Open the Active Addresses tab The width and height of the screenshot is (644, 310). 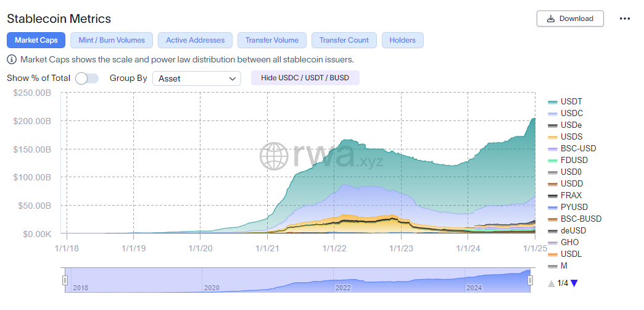tap(195, 40)
